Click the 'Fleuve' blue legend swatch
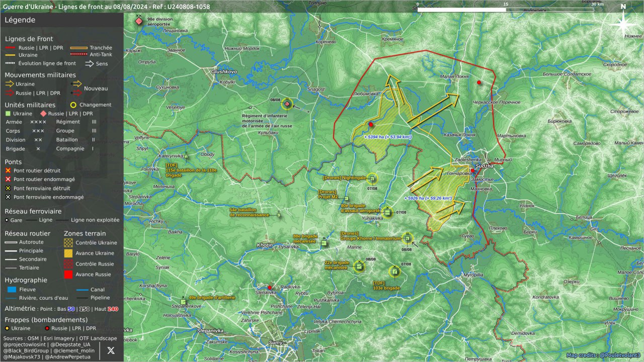644x362 pixels. click(x=12, y=290)
